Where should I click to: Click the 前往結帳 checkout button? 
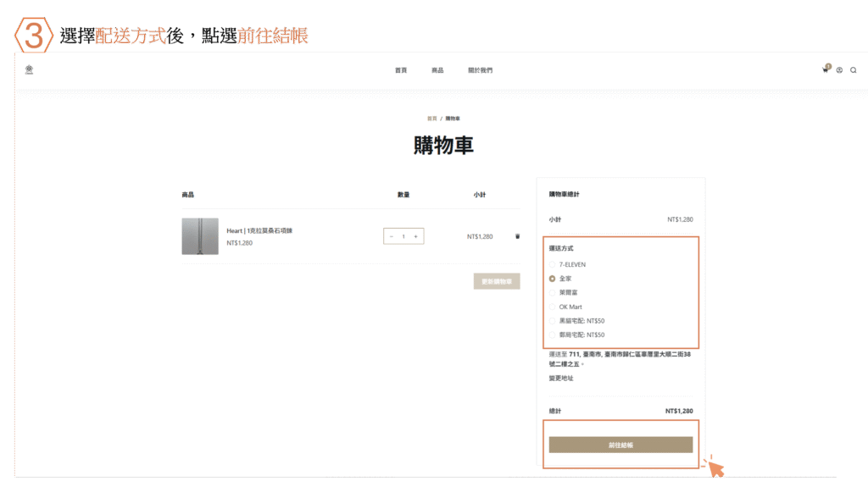(x=620, y=445)
